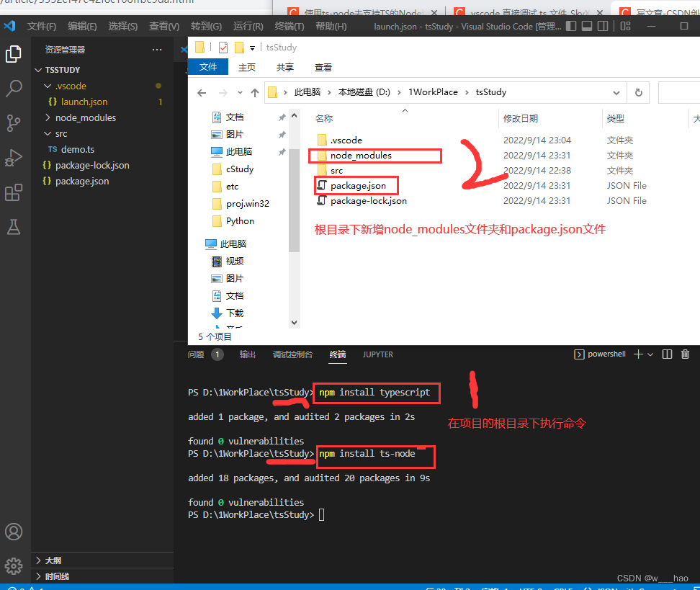Split the terminal panel
This screenshot has height=590, width=700.
667,354
